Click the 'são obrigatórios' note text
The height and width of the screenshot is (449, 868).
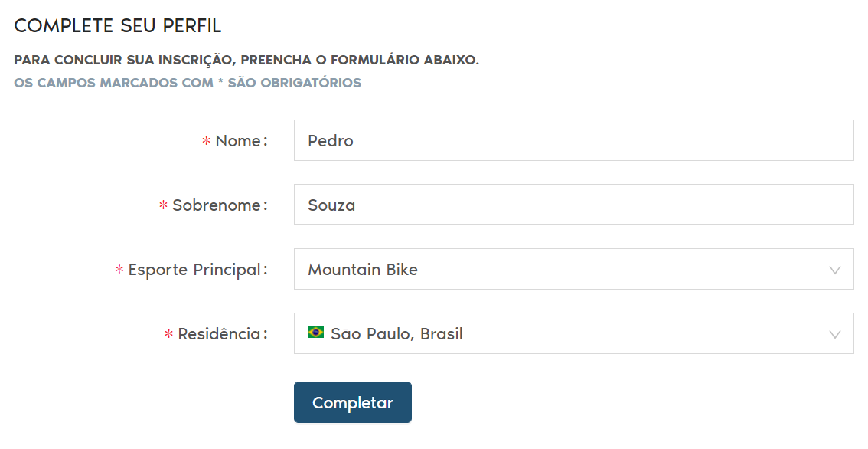pyautogui.click(x=295, y=83)
